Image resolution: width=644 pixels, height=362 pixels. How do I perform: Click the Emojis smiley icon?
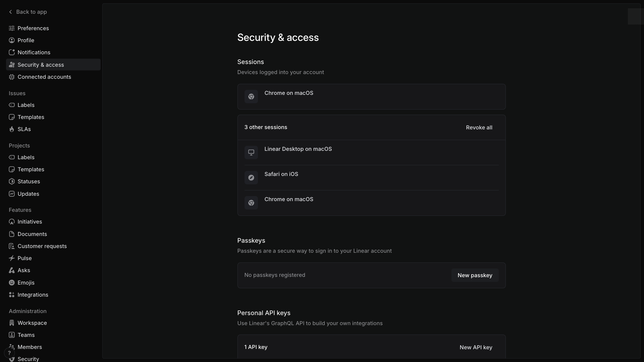pyautogui.click(x=12, y=283)
